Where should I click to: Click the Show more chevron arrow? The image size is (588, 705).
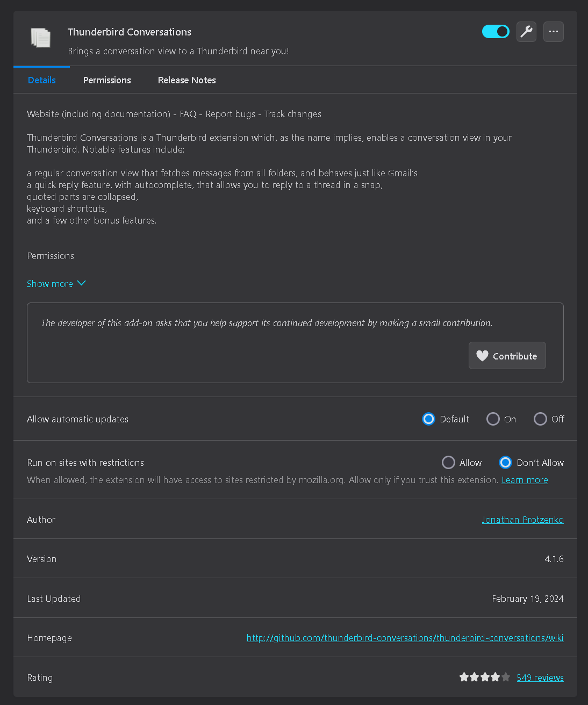(x=82, y=283)
